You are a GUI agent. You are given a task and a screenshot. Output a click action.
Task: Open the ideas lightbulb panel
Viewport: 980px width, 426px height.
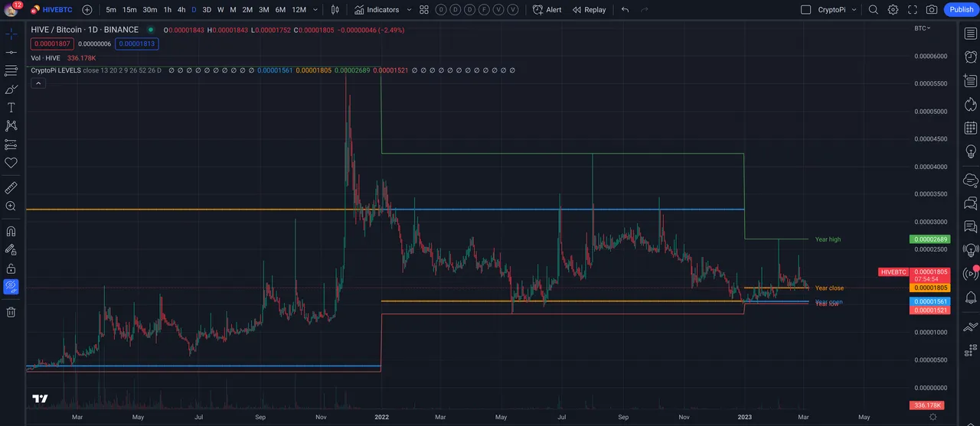point(970,152)
